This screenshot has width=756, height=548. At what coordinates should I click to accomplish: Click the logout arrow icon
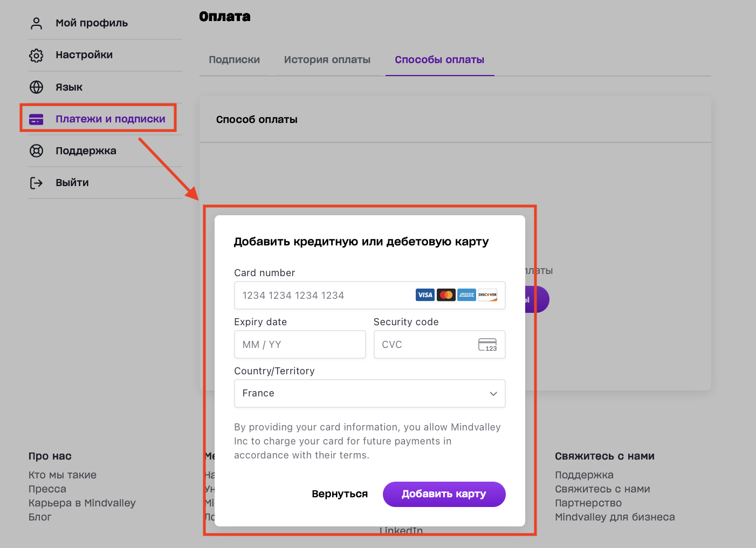(x=36, y=183)
